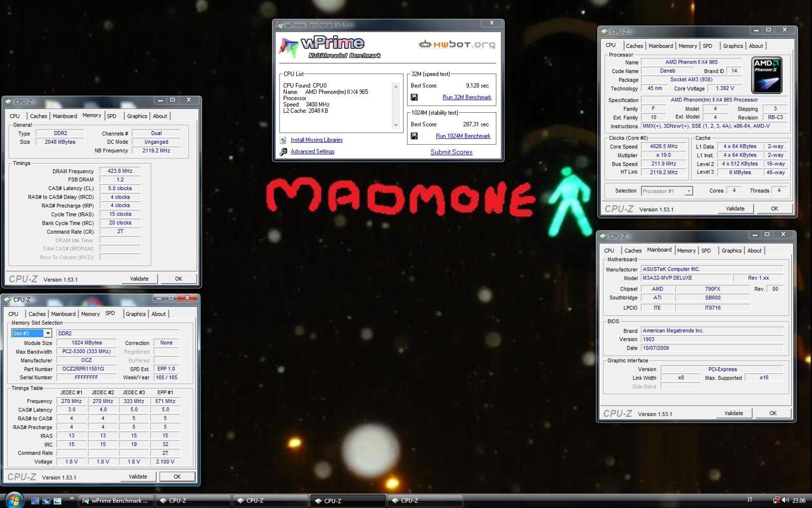Image resolution: width=812 pixels, height=508 pixels.
Task: Open the disconnected network tray icon
Action: pyautogui.click(x=776, y=500)
